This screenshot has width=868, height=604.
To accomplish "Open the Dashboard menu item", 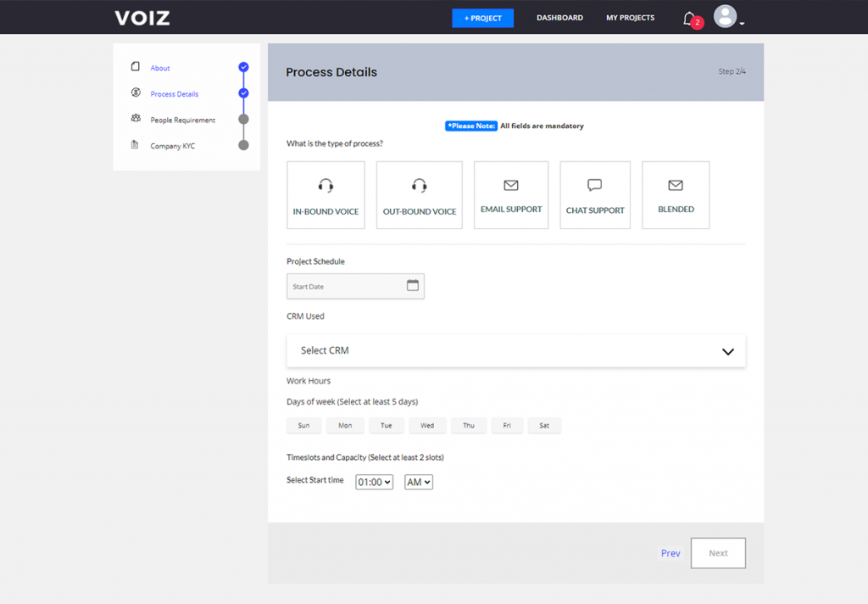I will coord(559,18).
